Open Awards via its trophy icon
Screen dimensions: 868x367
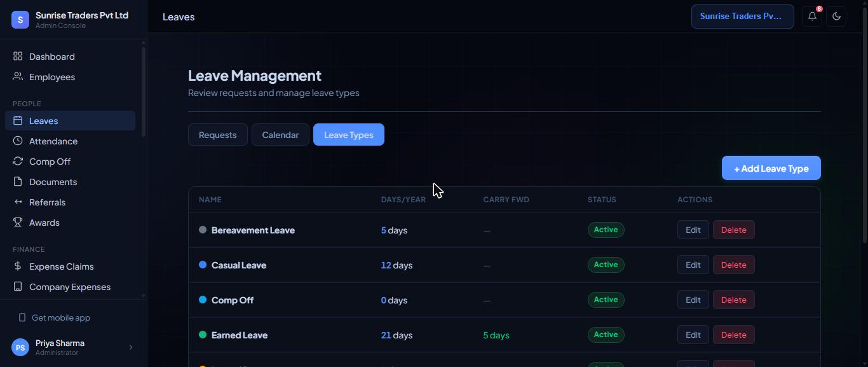click(x=18, y=223)
